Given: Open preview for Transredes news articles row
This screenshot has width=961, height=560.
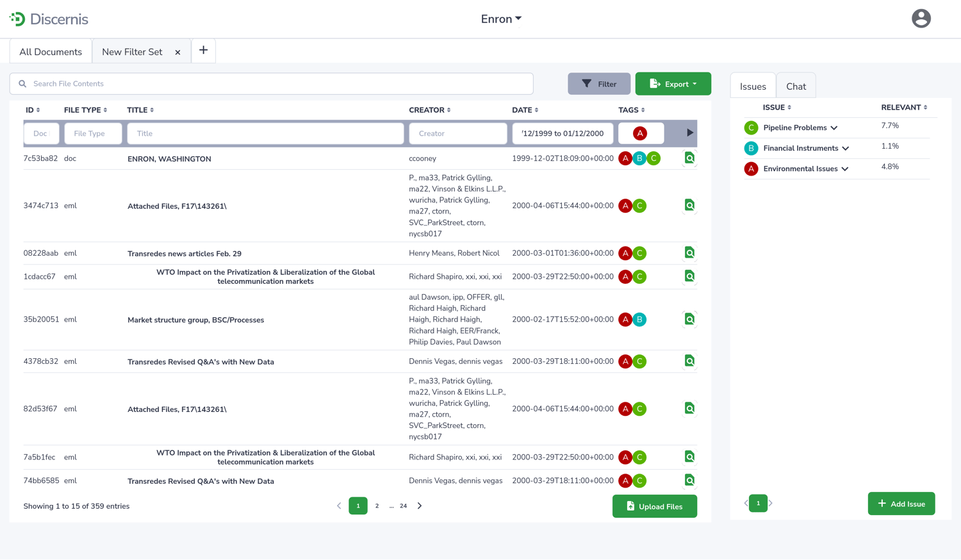Looking at the screenshot, I should point(689,253).
